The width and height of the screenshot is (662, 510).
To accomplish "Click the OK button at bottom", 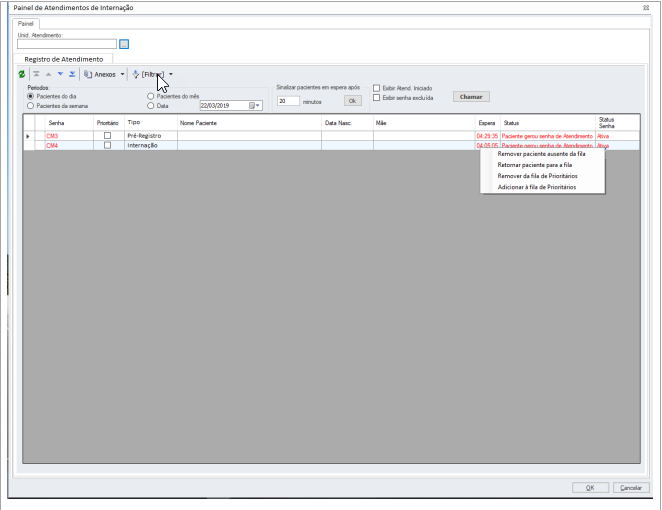I will coord(590,488).
